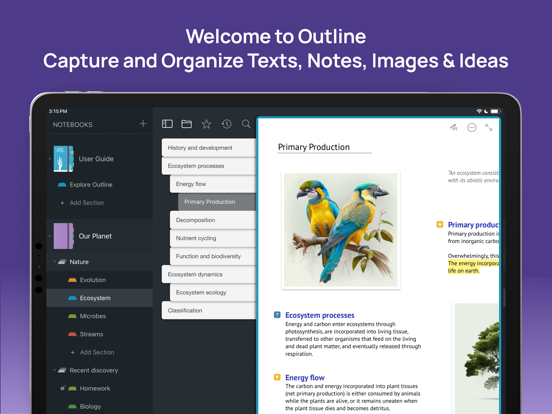Open the Ecosystem processes page
Image resolution: width=552 pixels, height=414 pixels.
click(x=209, y=166)
